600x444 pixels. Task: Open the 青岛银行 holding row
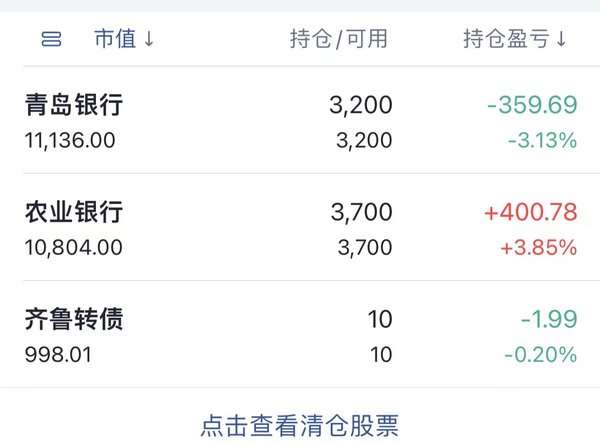300,120
